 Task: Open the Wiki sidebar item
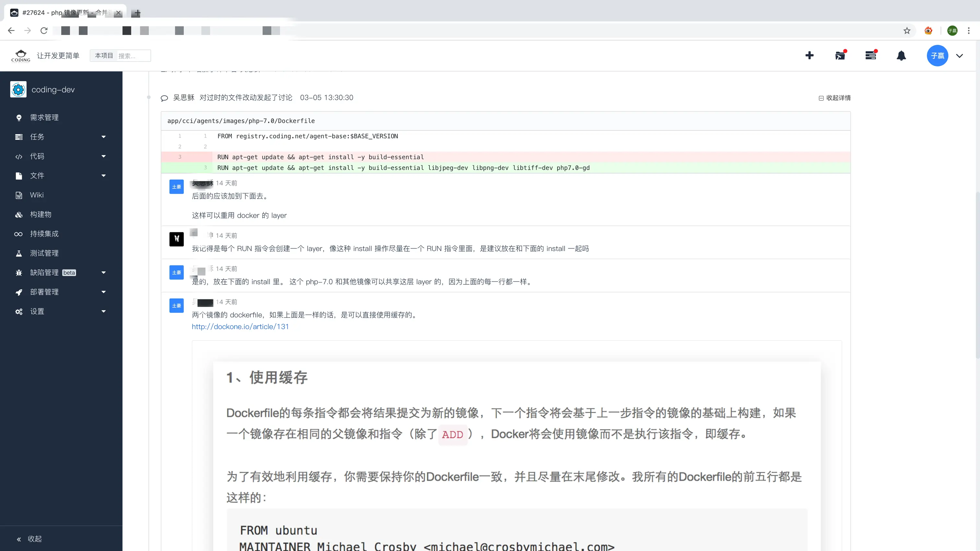37,195
